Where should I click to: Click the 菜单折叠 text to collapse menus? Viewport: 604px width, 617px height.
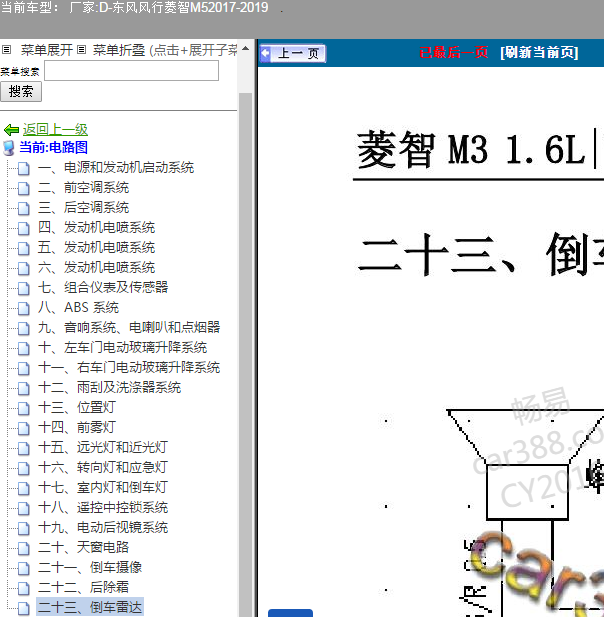click(119, 50)
